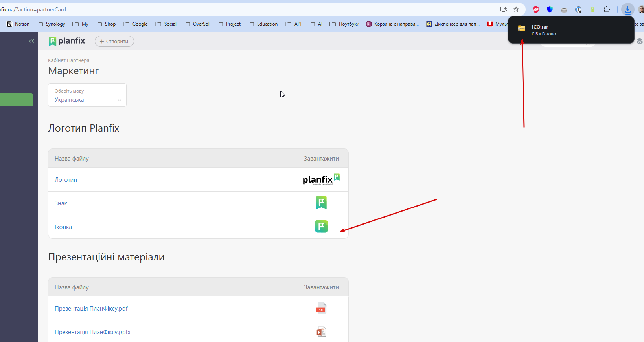Open Презентація ПланФіксу.pdf link
The height and width of the screenshot is (342, 644).
point(91,309)
